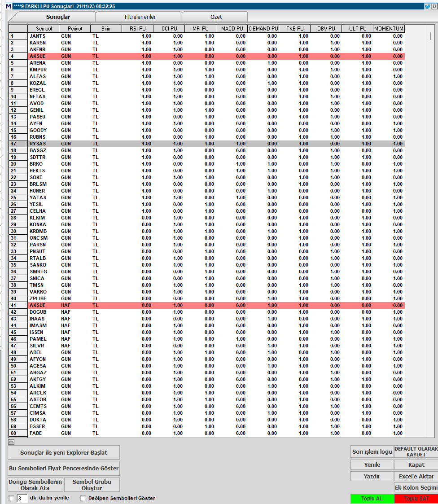Select the SILVR row
The width and height of the screenshot is (438, 504).
[206, 346]
